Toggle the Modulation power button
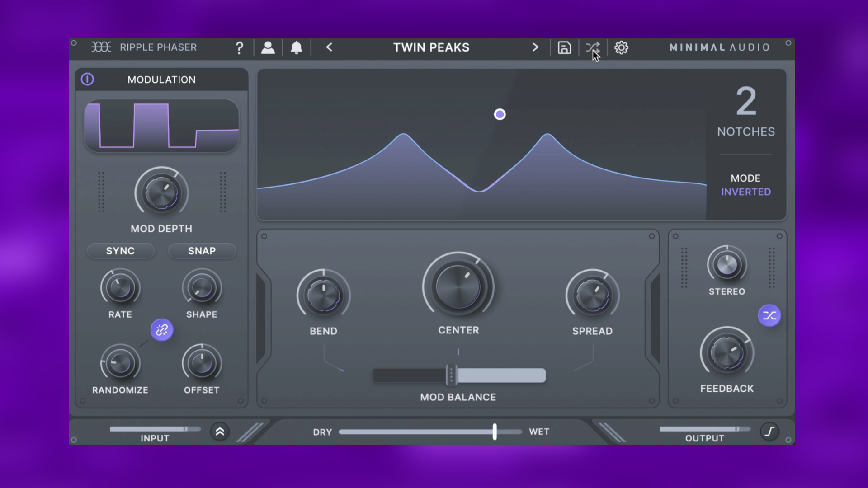Viewport: 868px width, 488px height. (x=87, y=80)
